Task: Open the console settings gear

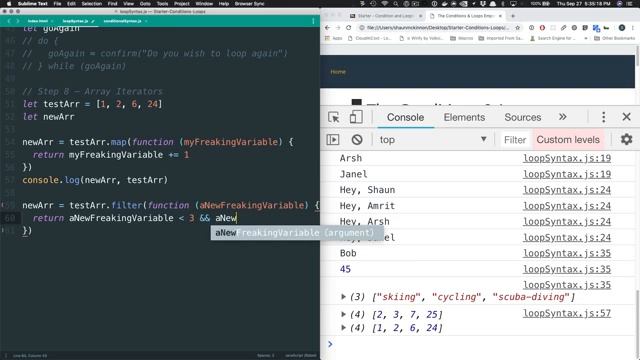Action: click(x=626, y=139)
